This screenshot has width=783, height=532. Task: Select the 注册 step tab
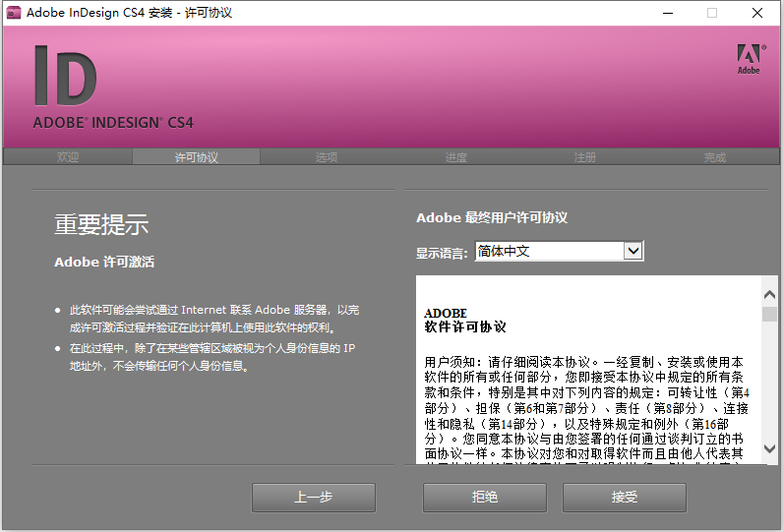point(584,157)
